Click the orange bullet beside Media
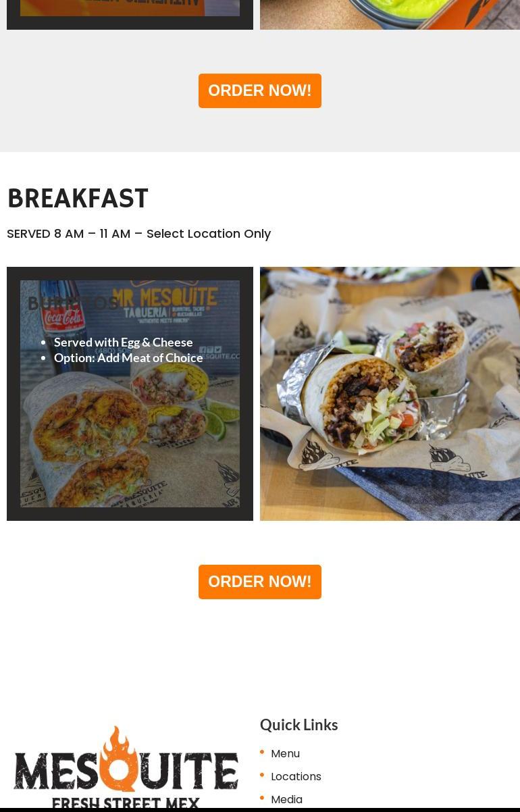 262,798
